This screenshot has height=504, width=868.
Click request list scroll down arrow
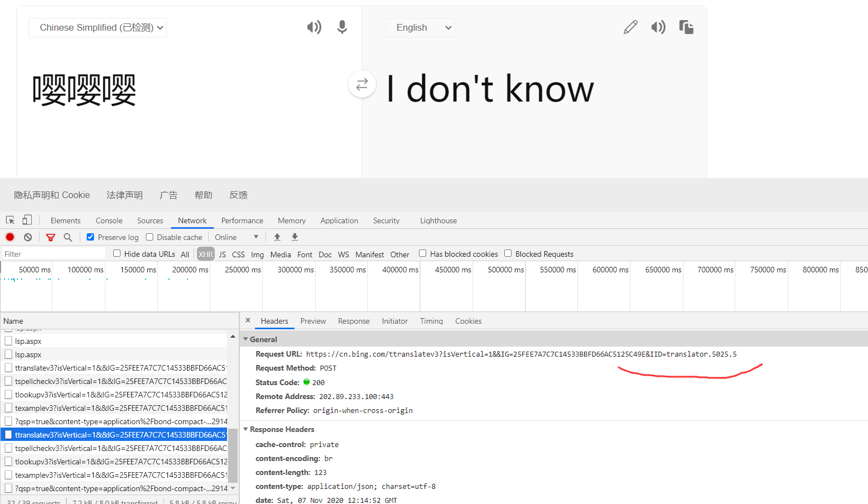click(x=233, y=488)
